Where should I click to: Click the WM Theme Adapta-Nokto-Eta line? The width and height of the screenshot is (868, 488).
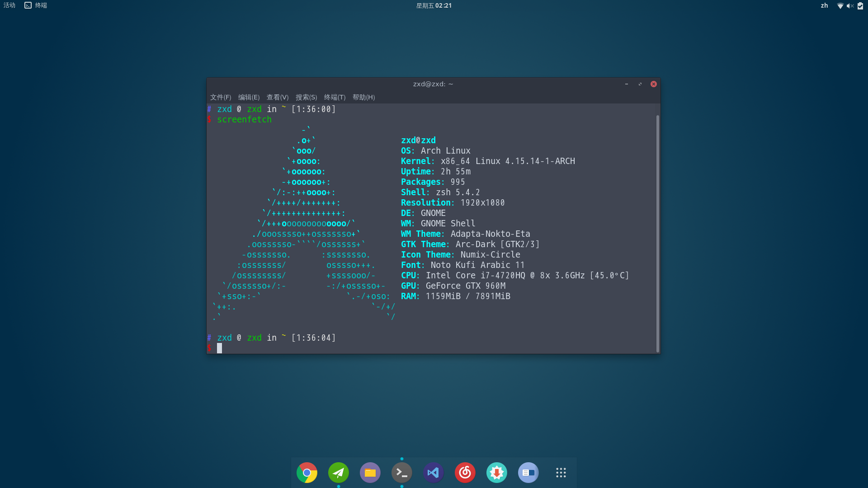click(466, 234)
